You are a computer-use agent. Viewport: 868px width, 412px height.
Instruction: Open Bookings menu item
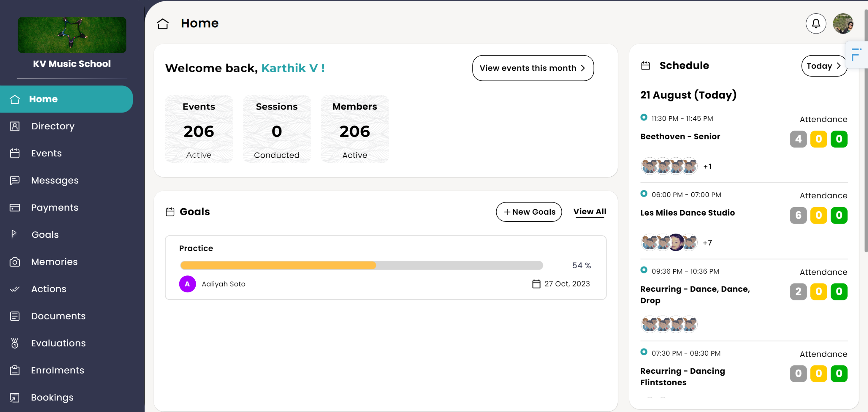(x=52, y=397)
